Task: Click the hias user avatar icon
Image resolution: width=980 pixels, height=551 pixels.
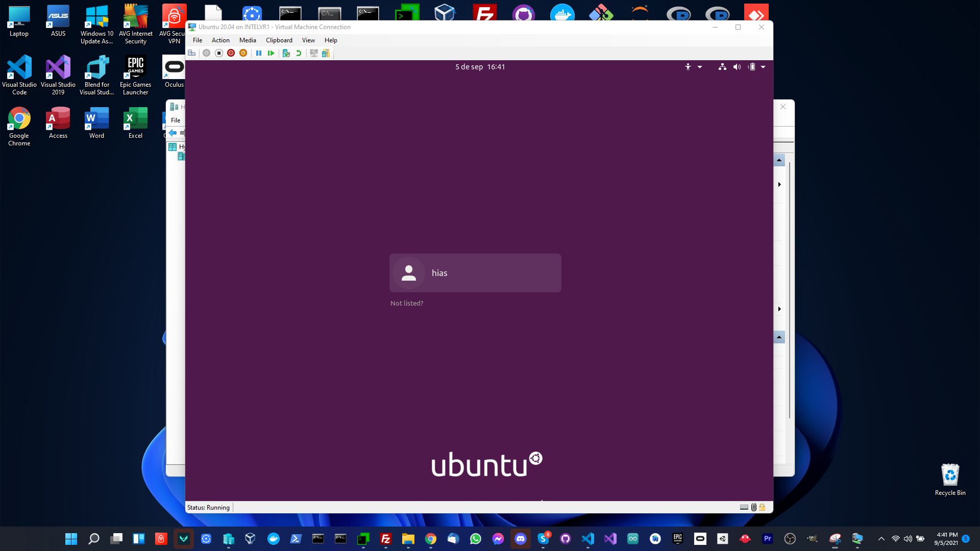Action: coord(409,273)
